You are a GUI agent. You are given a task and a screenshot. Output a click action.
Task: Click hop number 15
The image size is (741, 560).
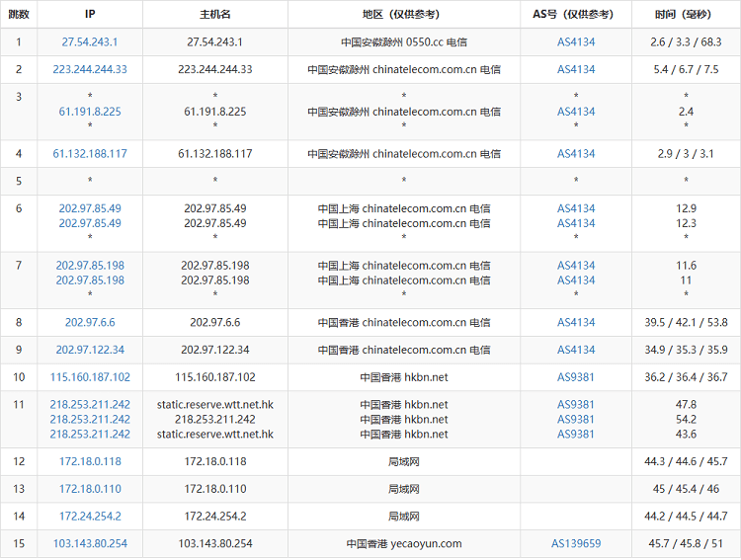(19, 543)
